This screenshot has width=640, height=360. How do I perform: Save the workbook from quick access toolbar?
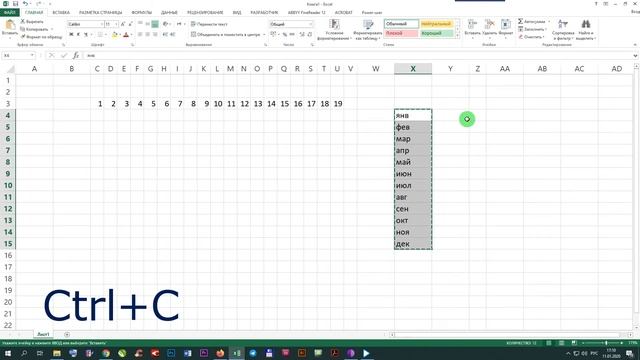tap(15, 4)
